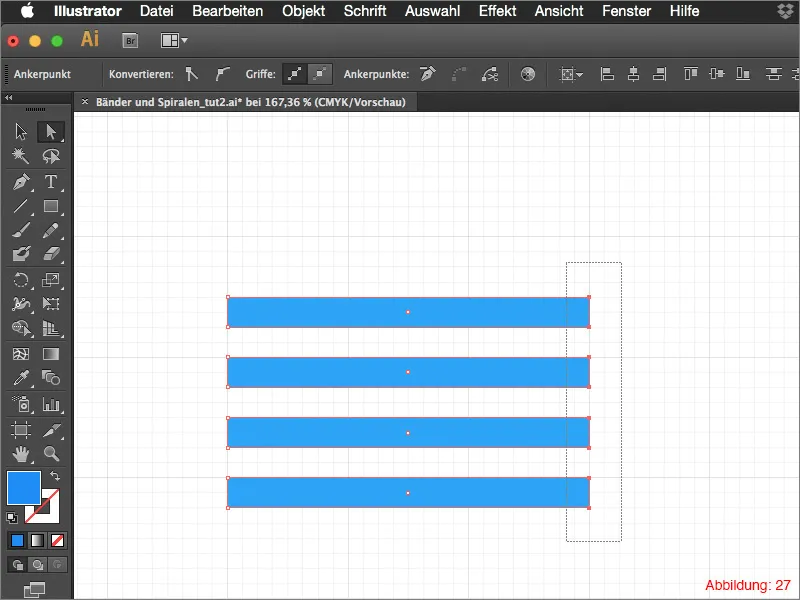Select the Zoom tool
Image resolution: width=800 pixels, height=600 pixels.
[51, 453]
